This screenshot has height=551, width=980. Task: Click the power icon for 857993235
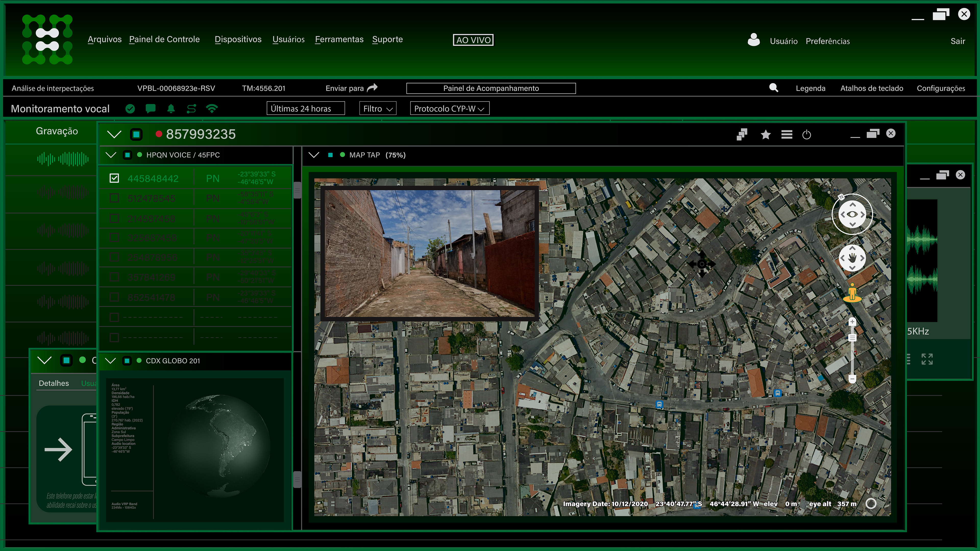[x=806, y=135]
